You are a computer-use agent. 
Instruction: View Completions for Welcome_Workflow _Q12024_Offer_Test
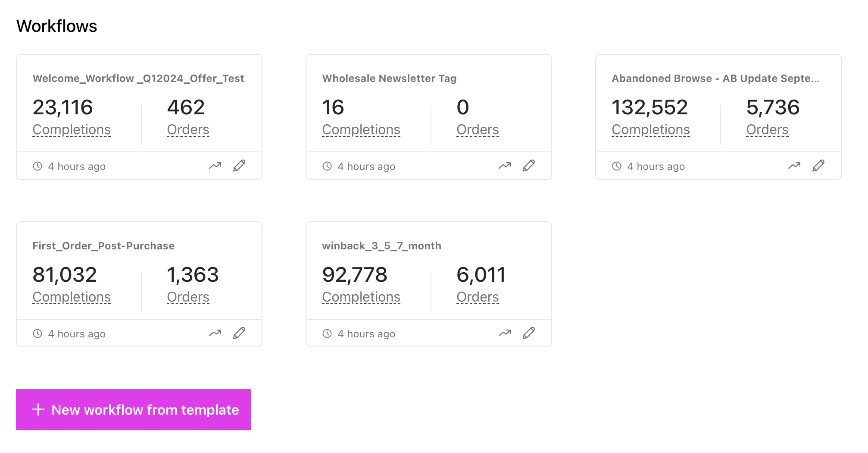tap(72, 129)
